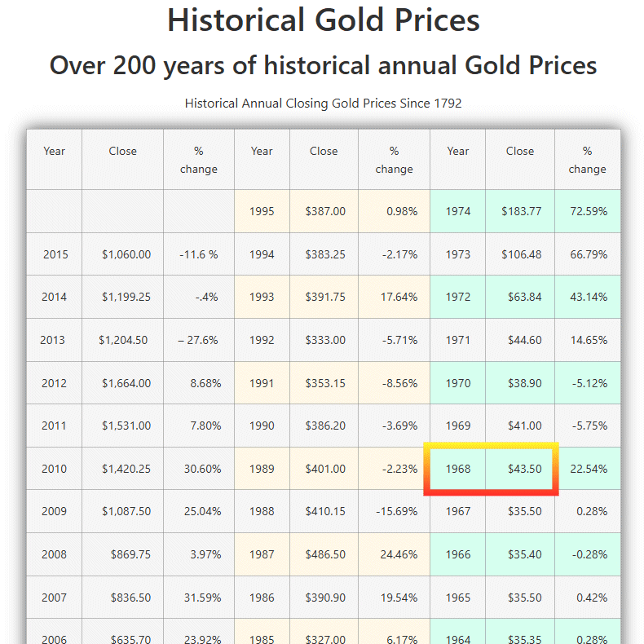This screenshot has width=644, height=644.
Task: Click the last '% change' column header
Action: (x=587, y=160)
